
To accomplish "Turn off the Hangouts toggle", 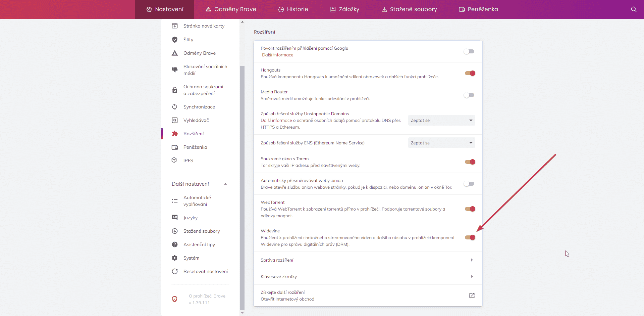I will (x=470, y=73).
